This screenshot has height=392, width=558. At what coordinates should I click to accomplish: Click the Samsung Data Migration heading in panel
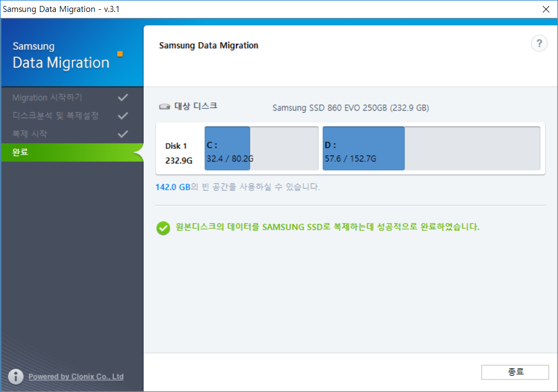coord(209,46)
